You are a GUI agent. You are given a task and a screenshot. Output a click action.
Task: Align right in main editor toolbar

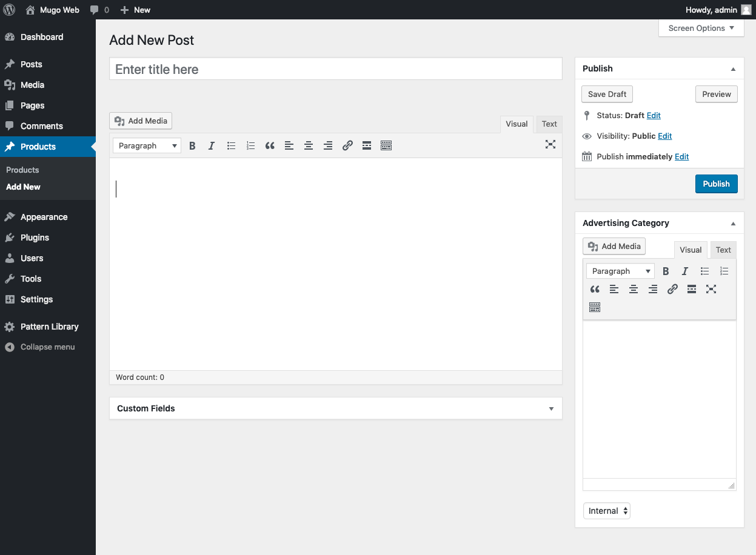(328, 145)
